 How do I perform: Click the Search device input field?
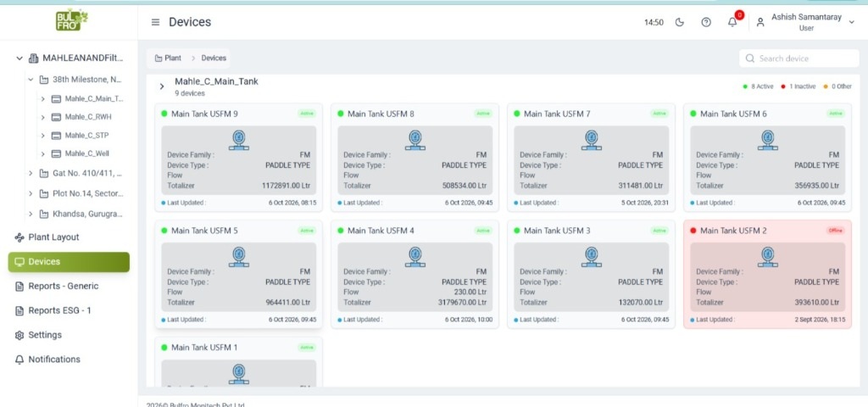[798, 59]
